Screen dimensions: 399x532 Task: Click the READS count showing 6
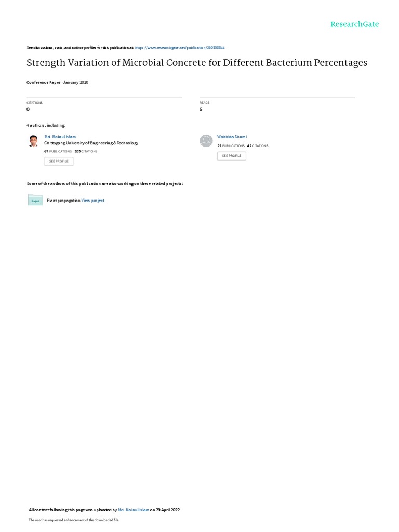pyautogui.click(x=201, y=109)
